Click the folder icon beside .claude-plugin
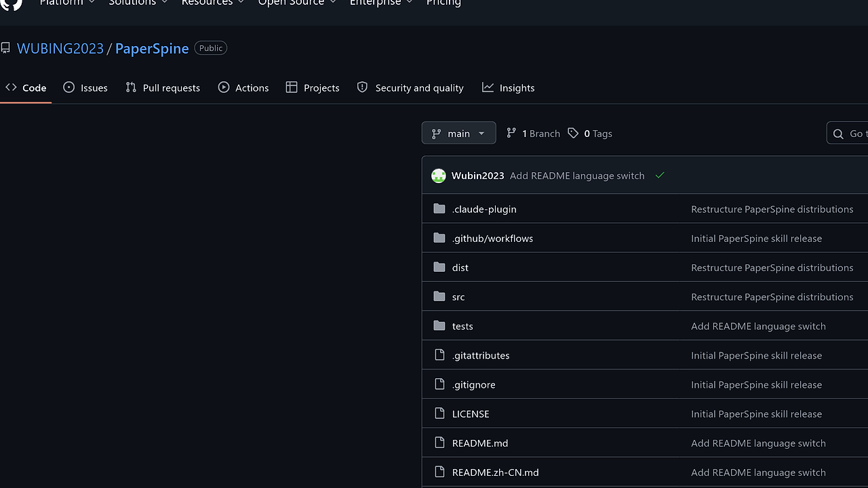Viewport: 868px width, 488px height. [439, 209]
